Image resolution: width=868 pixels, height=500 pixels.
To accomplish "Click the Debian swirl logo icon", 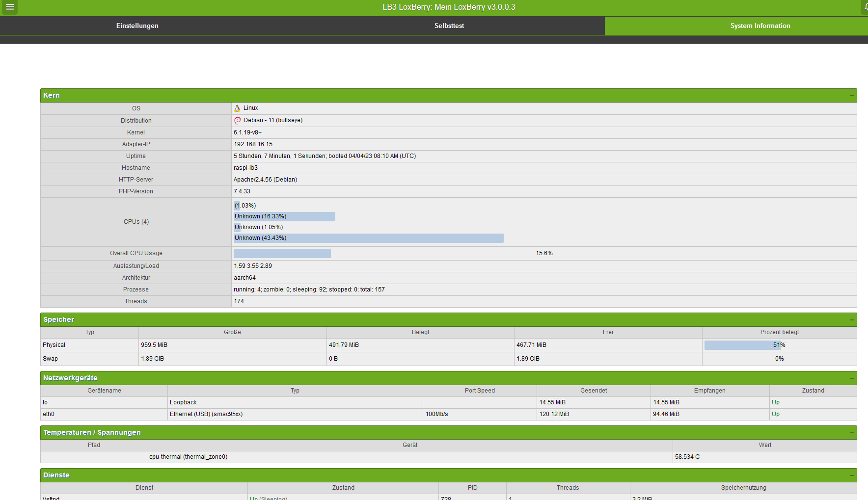I will (x=238, y=121).
